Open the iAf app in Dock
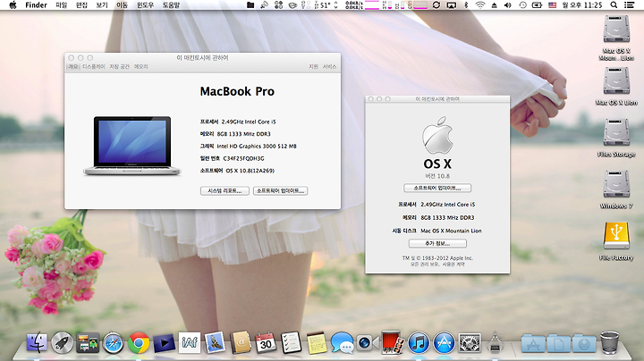Image resolution: width=644 pixels, height=361 pixels. 190,342
